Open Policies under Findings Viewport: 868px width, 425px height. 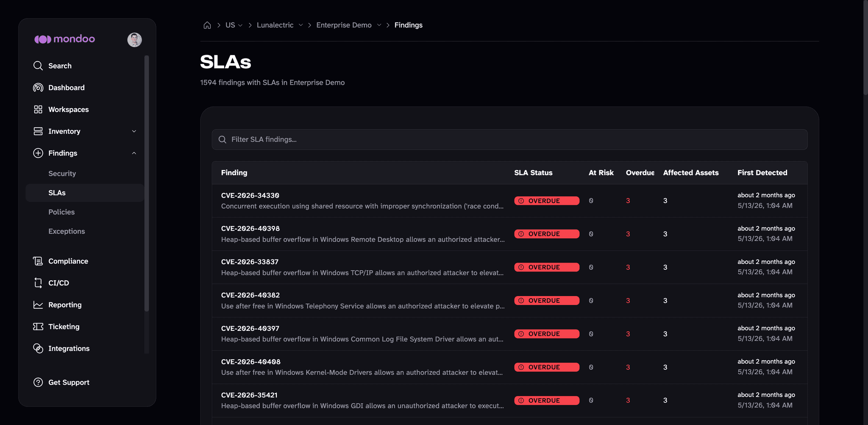pyautogui.click(x=61, y=212)
